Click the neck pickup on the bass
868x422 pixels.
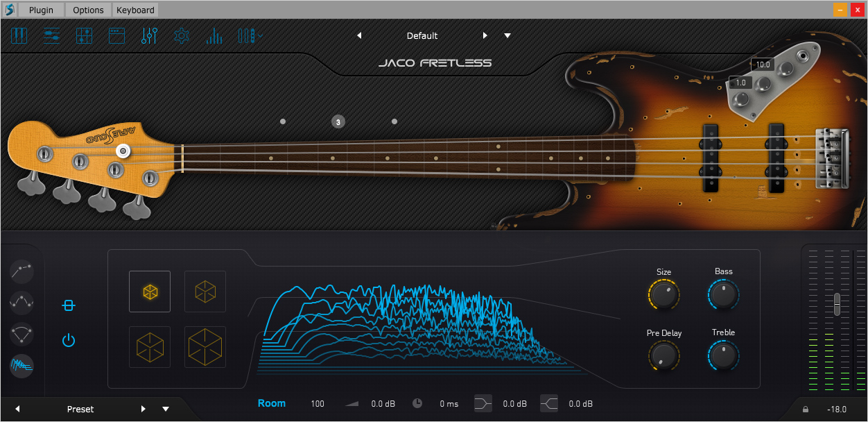tap(711, 158)
